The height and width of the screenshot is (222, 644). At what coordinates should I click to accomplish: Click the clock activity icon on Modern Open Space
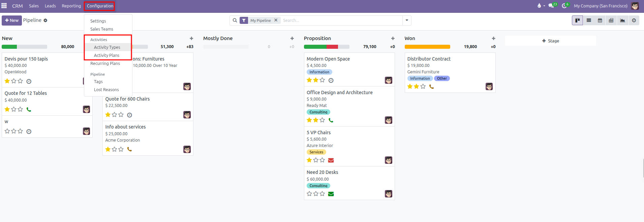pyautogui.click(x=331, y=80)
